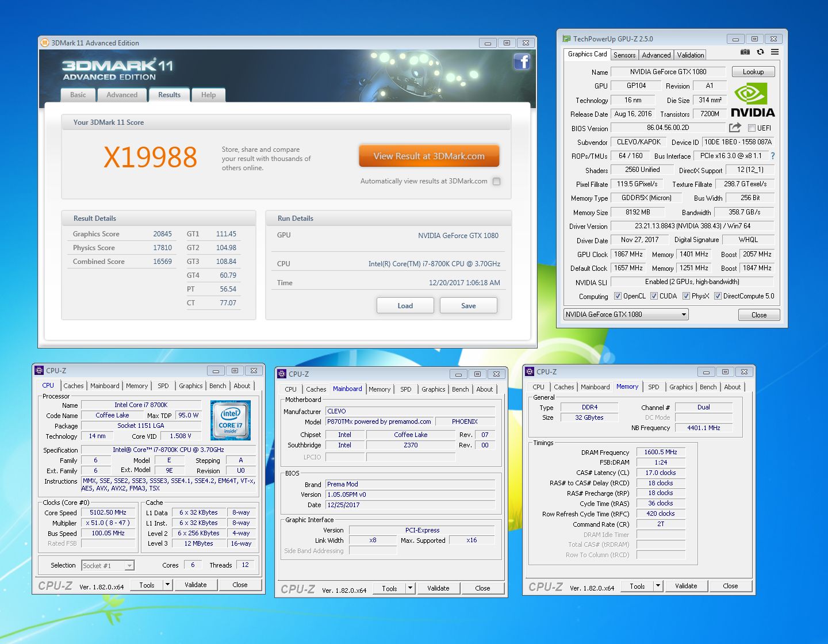The height and width of the screenshot is (644, 828).
Task: Open the GPU-Z hamburger menu icon
Action: pyautogui.click(x=775, y=52)
